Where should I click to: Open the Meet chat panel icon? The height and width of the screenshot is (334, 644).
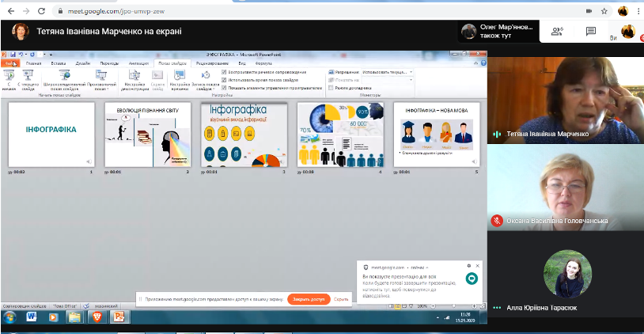[591, 31]
